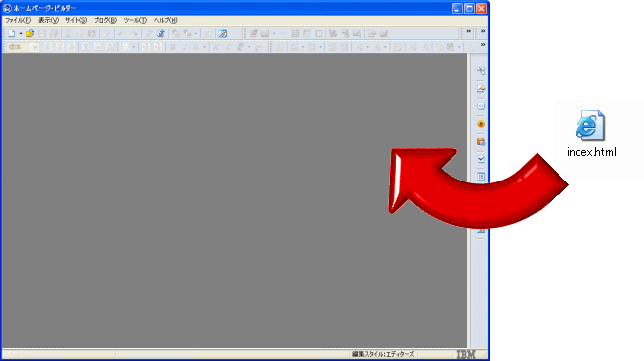This screenshot has width=644, height=361.
Task: Select the index.html file icon
Action: point(590,125)
